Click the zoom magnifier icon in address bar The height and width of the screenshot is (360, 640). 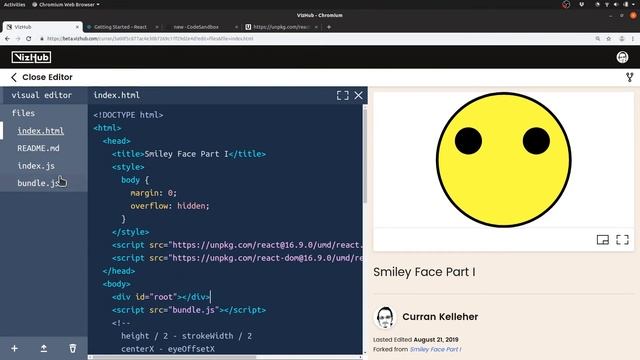(598, 38)
